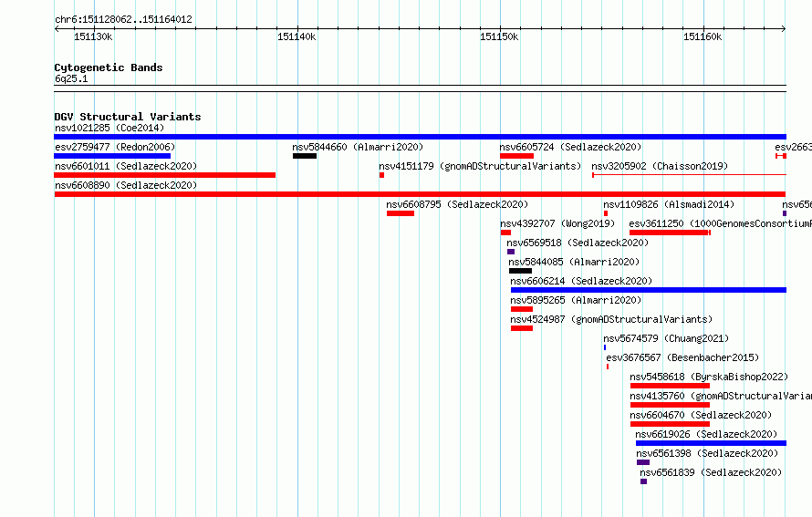The height and width of the screenshot is (517, 812).
Task: Open nsv5844660 (Almarri2020) variant label
Action: (x=358, y=147)
